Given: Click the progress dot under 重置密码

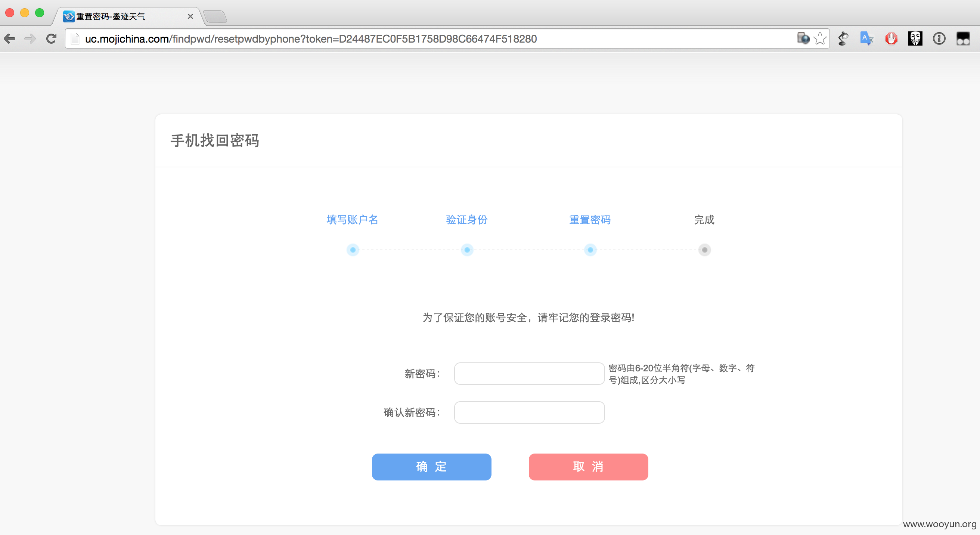Looking at the screenshot, I should 590,250.
